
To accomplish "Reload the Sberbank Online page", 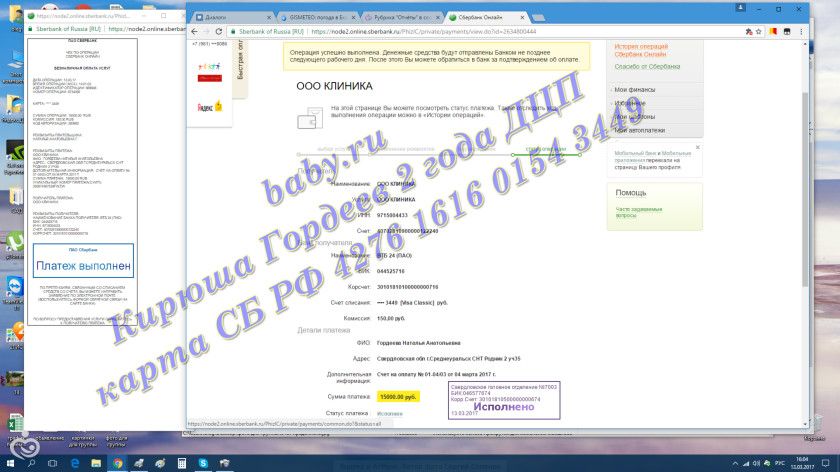I will coord(219,32).
